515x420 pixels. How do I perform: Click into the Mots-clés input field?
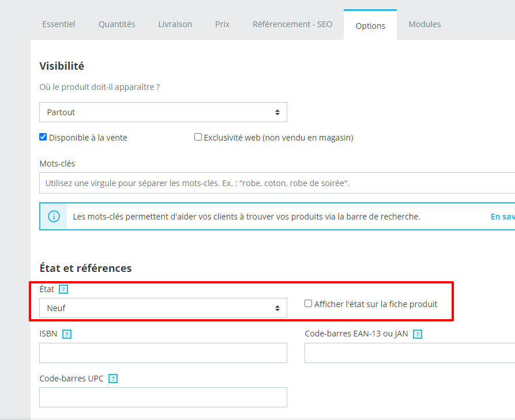[277, 183]
